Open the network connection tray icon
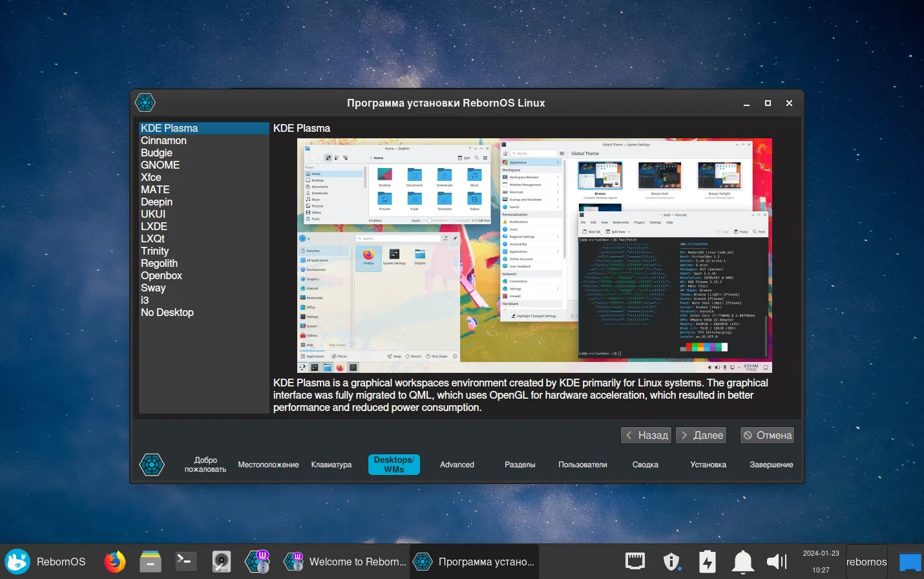Viewport: 924px width, 579px height. point(635,562)
